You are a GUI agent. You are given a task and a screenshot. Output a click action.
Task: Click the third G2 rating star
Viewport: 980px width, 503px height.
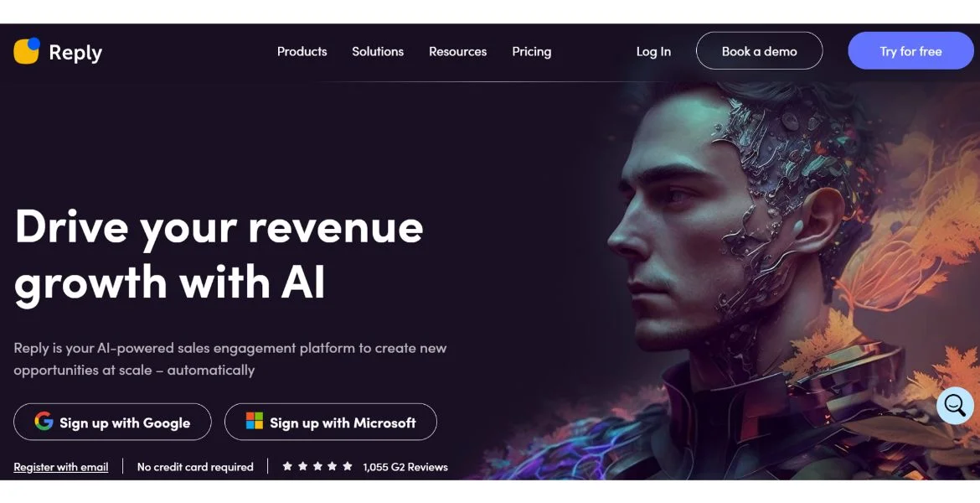(317, 466)
